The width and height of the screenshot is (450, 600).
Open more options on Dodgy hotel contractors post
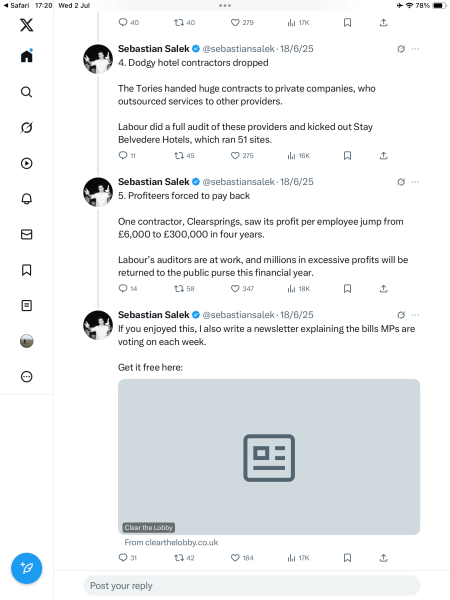point(415,49)
